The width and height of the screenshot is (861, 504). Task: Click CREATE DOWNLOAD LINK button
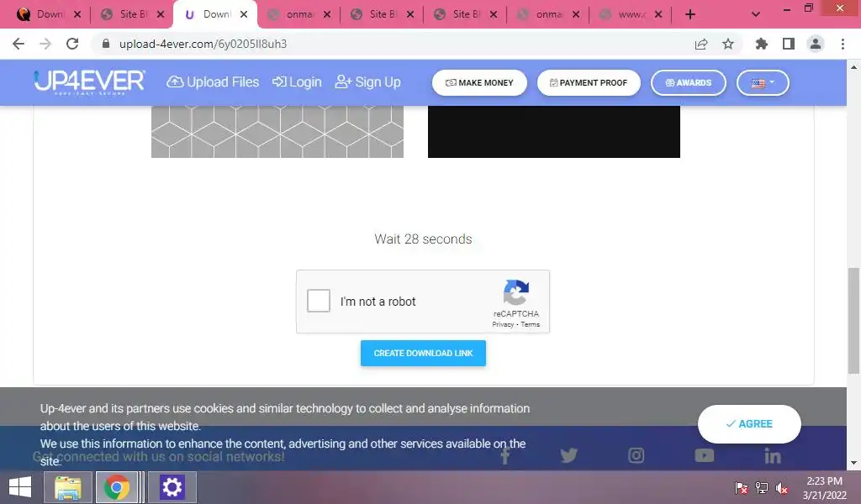pos(424,353)
